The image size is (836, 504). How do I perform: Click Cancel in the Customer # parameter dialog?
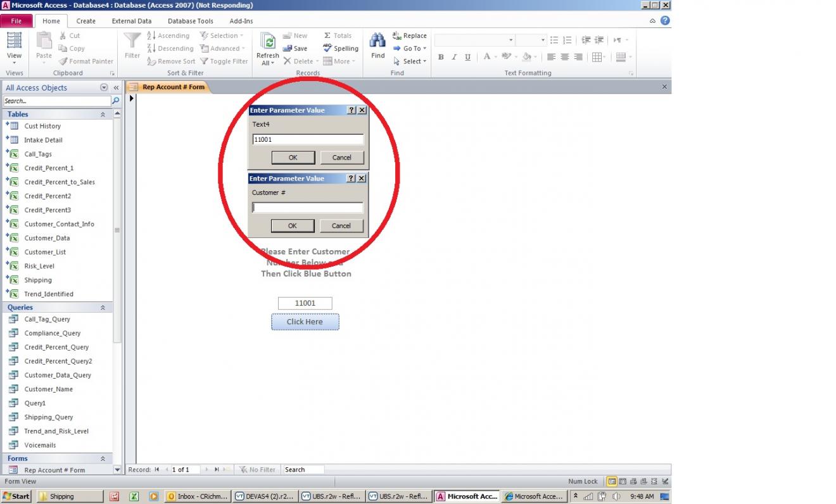pos(341,226)
